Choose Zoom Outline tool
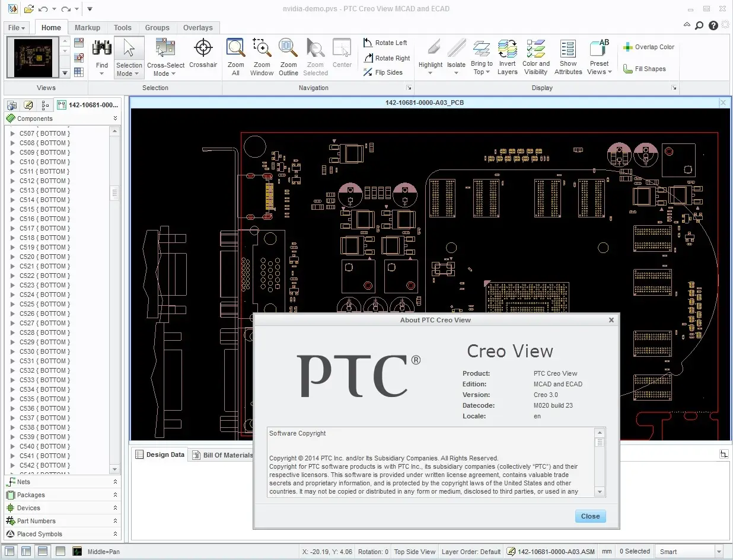Screen dimensions: 733x560 [x=288, y=57]
